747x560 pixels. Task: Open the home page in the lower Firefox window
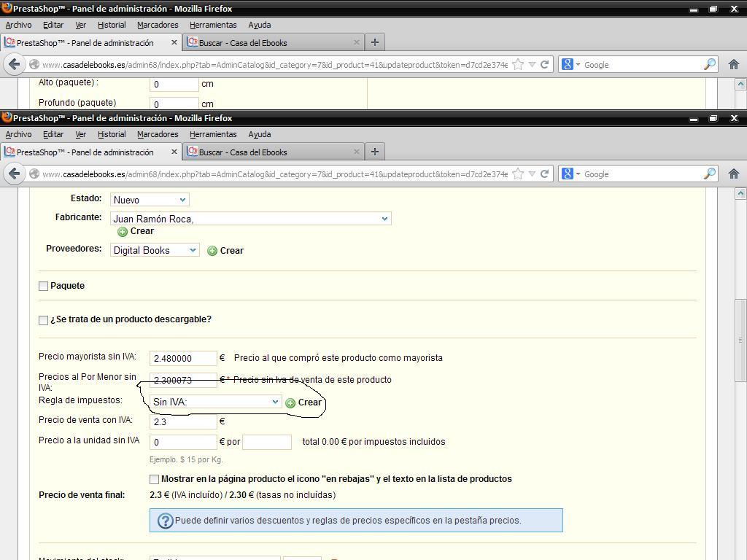734,174
